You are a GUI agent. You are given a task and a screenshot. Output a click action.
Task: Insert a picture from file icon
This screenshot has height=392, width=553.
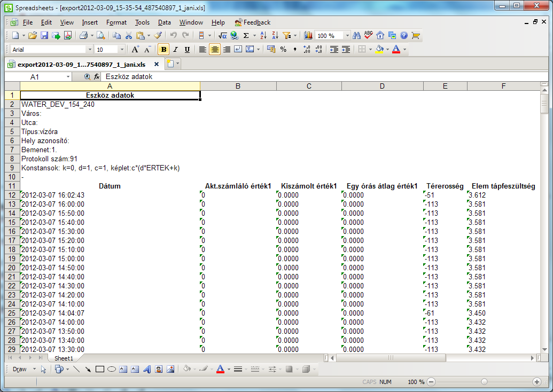170,369
